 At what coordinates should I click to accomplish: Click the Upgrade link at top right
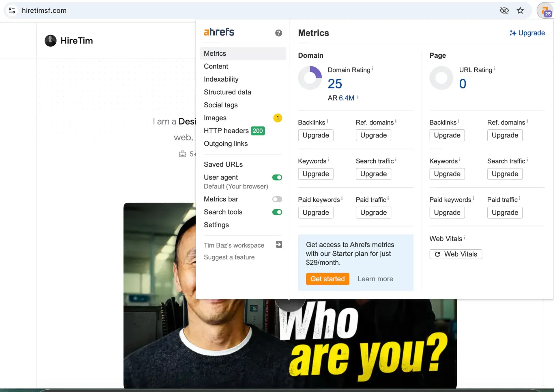(527, 33)
